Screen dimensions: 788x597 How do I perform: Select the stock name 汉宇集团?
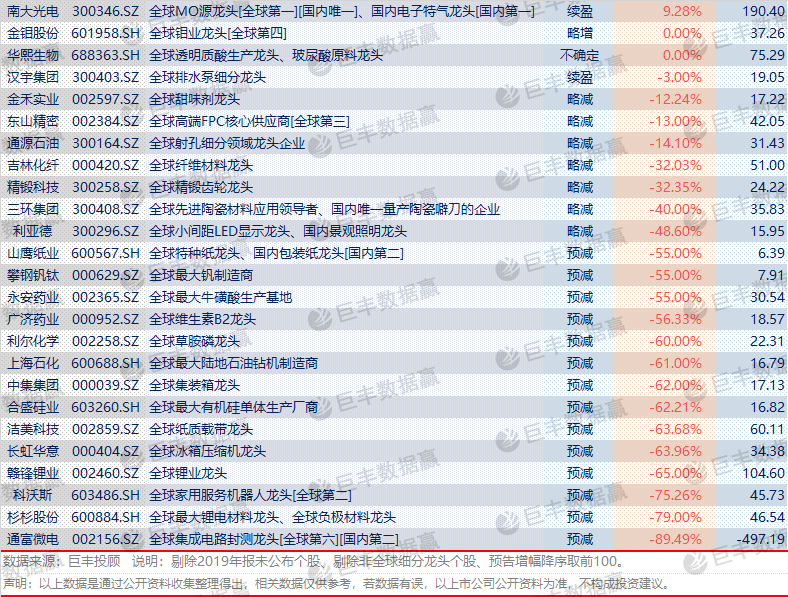[33, 77]
